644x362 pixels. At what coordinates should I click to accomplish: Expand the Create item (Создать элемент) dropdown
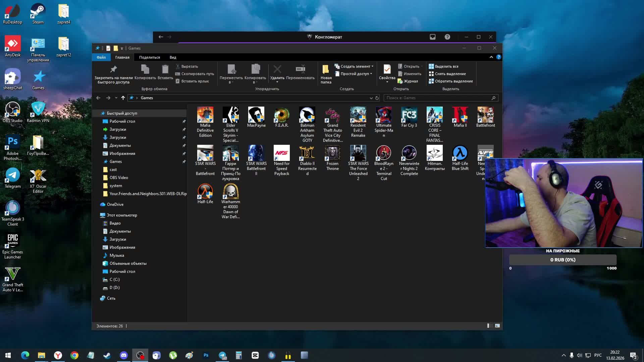click(x=356, y=66)
